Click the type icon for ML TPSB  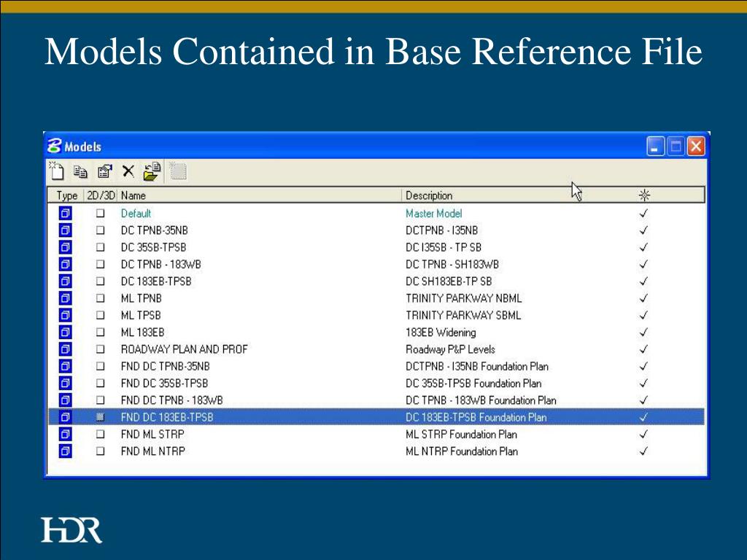[65, 315]
